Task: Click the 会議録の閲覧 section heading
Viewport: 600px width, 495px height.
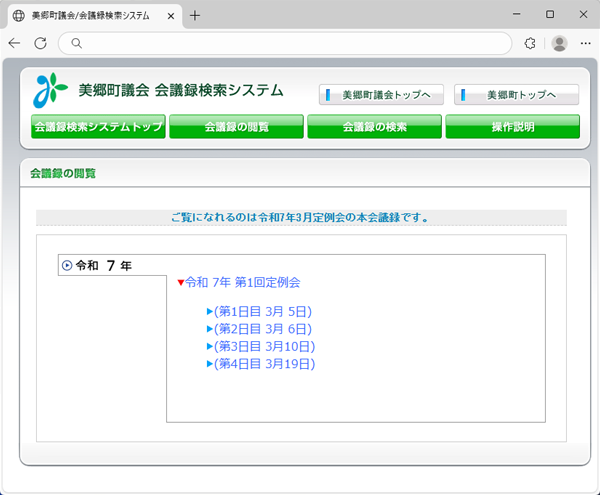Action: click(x=63, y=173)
